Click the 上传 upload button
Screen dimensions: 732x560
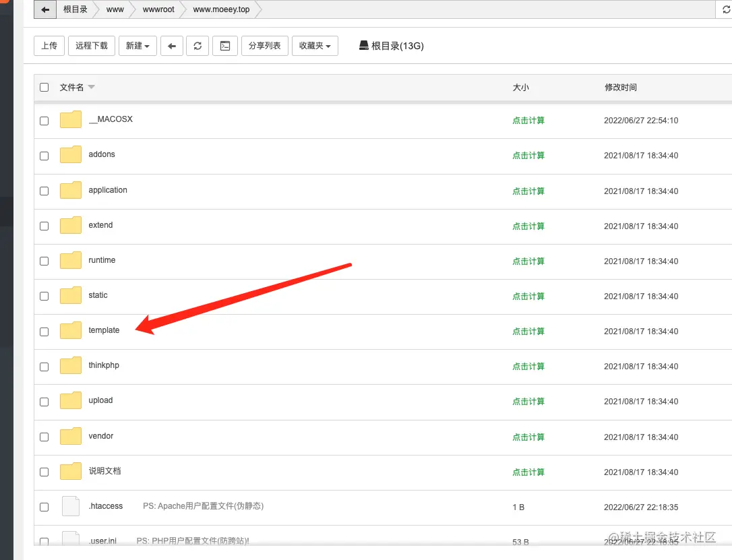point(49,46)
